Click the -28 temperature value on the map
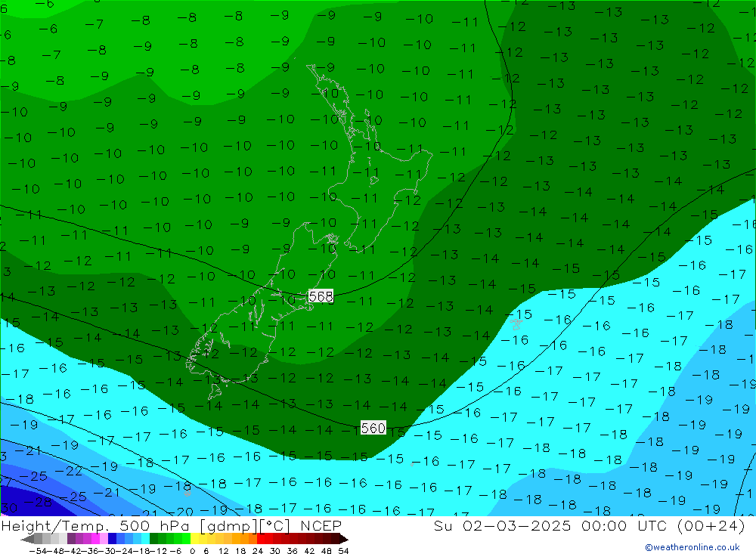The image size is (756, 554). (38, 503)
